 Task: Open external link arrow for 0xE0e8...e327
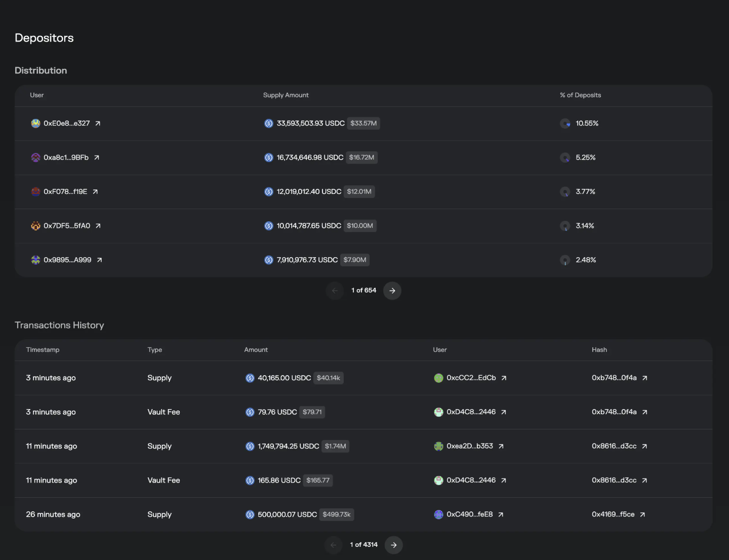pyautogui.click(x=98, y=124)
